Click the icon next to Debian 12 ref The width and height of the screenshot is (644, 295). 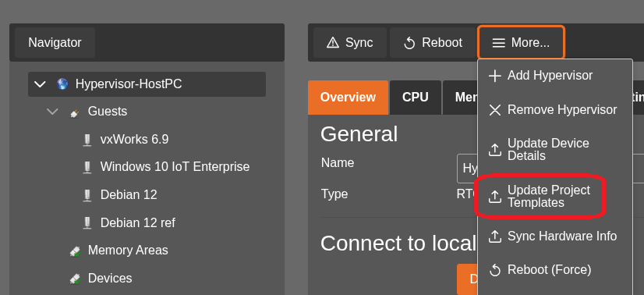click(87, 223)
